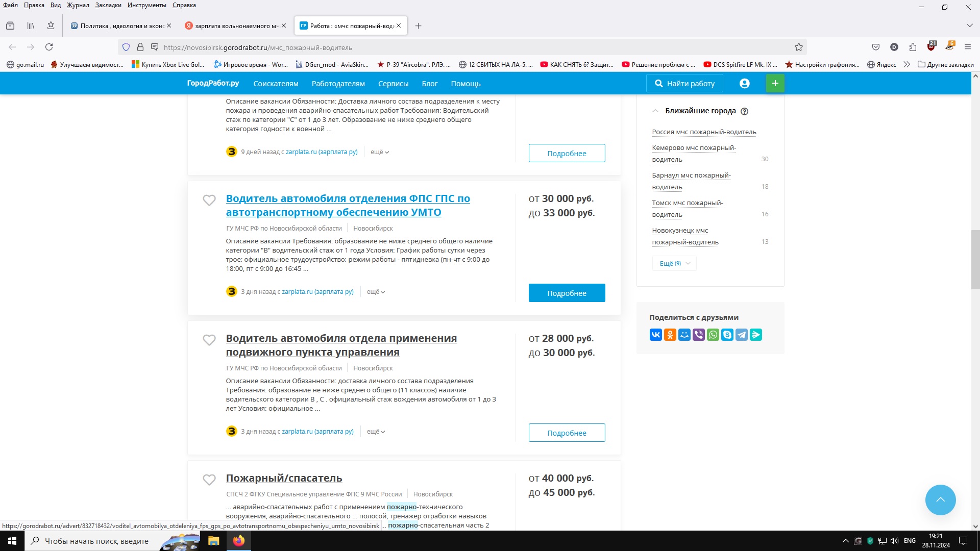Share via VK icon
Screen dimensions: 980x551
pyautogui.click(x=656, y=335)
